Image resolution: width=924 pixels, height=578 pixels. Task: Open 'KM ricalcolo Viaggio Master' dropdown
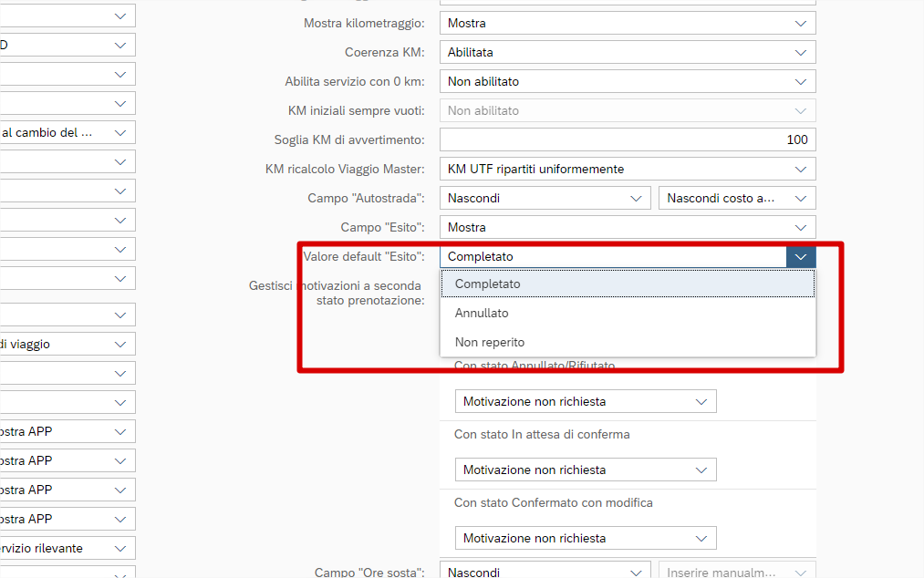coord(800,169)
